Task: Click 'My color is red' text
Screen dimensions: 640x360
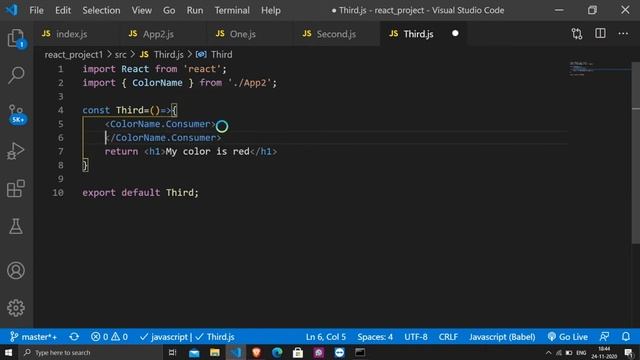Action: tap(208, 151)
